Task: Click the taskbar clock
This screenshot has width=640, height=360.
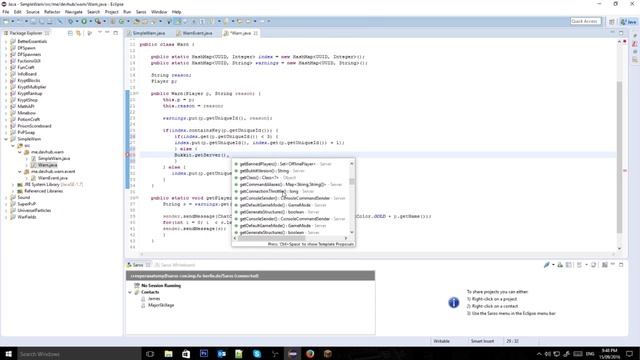Action: click(x=609, y=354)
